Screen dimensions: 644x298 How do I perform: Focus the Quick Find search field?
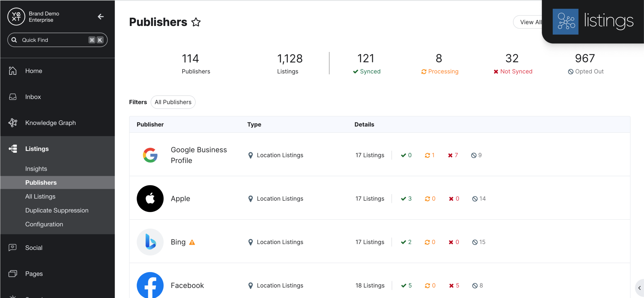coord(54,40)
